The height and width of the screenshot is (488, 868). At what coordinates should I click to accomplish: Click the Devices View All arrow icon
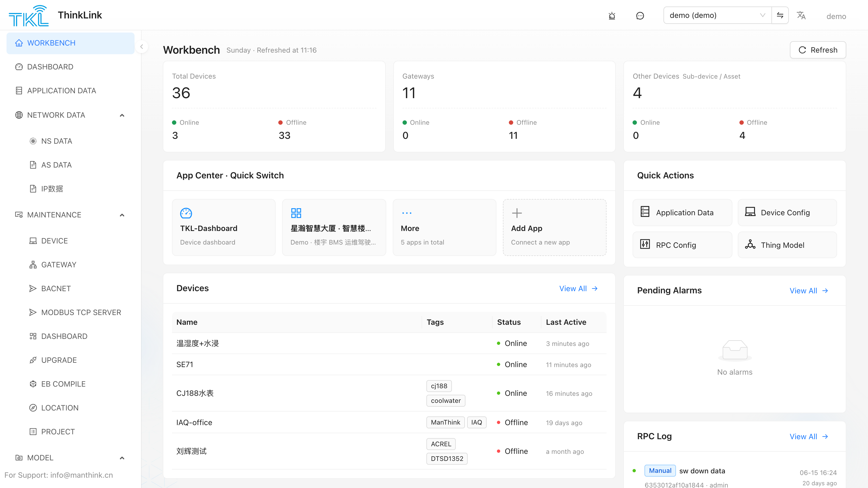tap(595, 289)
